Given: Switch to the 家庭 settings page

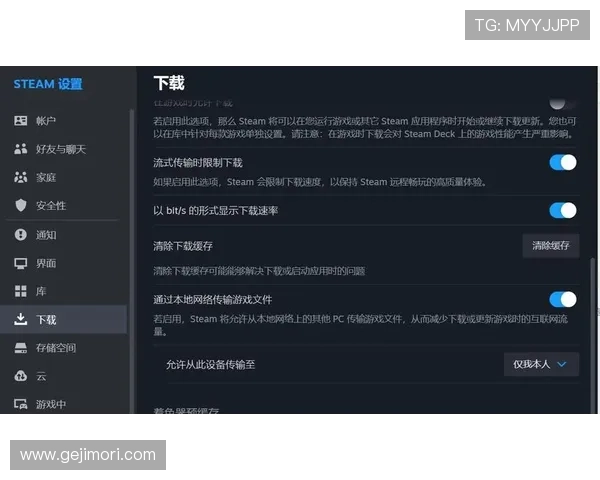Looking at the screenshot, I should 64,177.
